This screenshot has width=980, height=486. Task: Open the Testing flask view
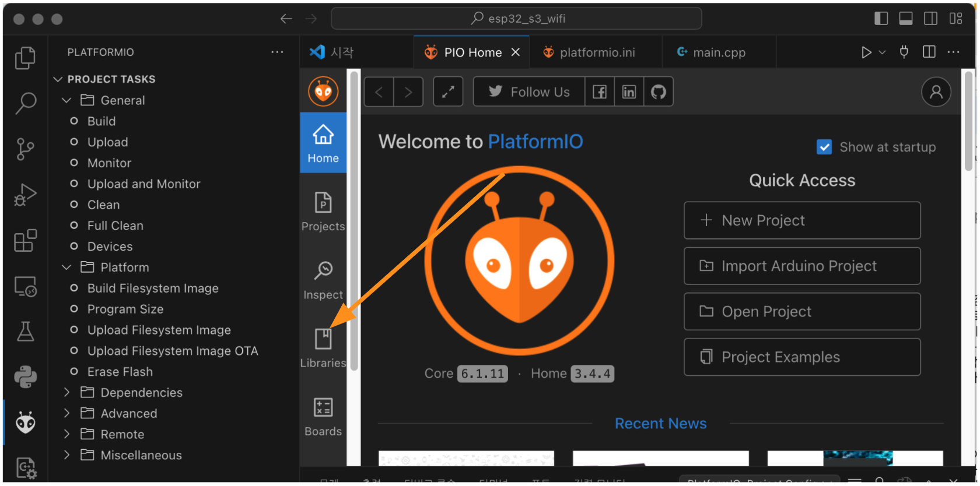[25, 331]
